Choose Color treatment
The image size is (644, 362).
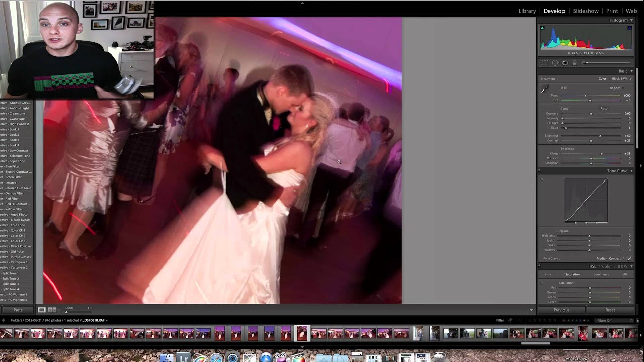pos(602,79)
